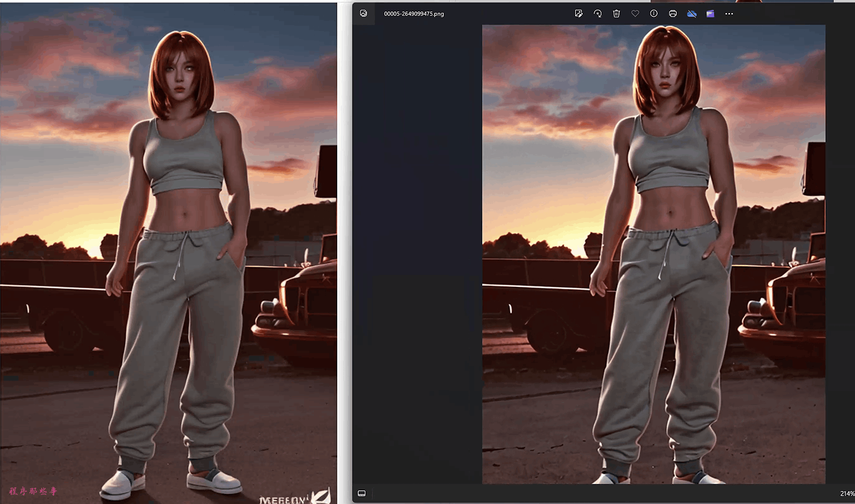Click the filename 00005-2649099475.png
Screen dimensions: 855x504
[414, 14]
